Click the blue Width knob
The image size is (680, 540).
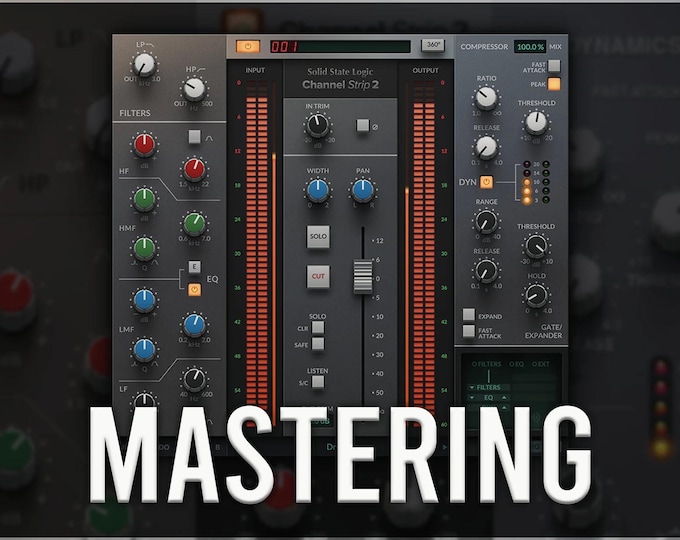pos(318,190)
